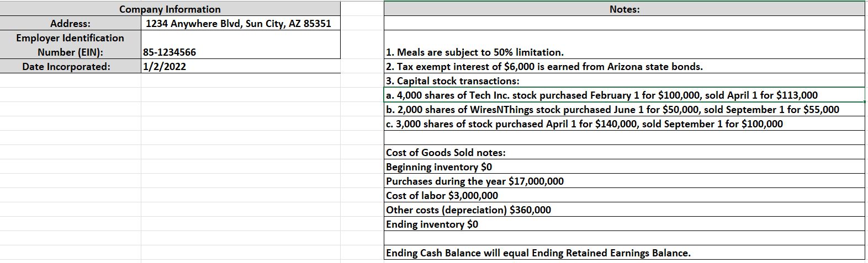Select the Other costs (depreciation) cell
This screenshot has height=263, width=868.
coord(624,210)
